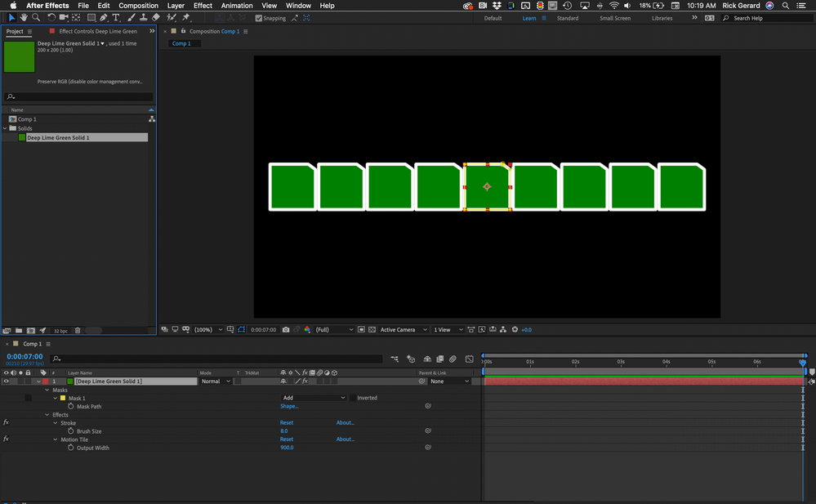The height and width of the screenshot is (504, 816).
Task: Click the Mask 1 yellow color swatch
Action: [63, 399]
